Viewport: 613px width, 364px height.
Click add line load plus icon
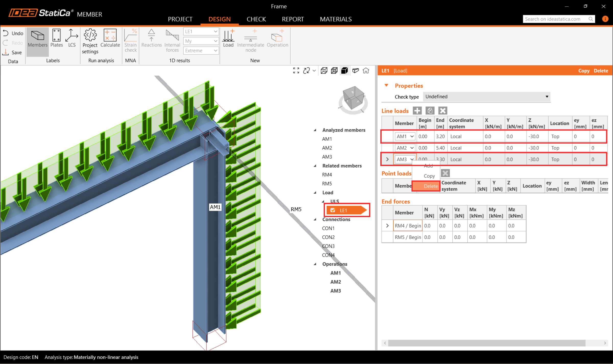[x=417, y=111]
